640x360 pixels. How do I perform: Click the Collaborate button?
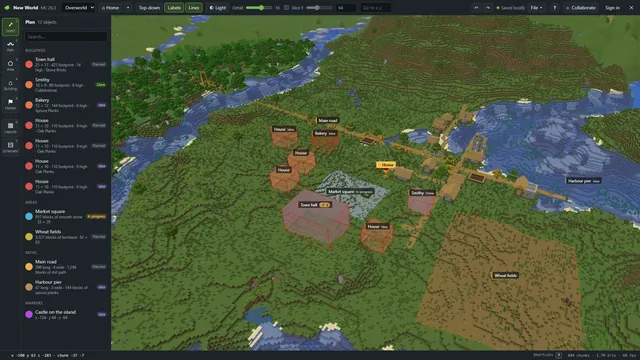click(580, 8)
